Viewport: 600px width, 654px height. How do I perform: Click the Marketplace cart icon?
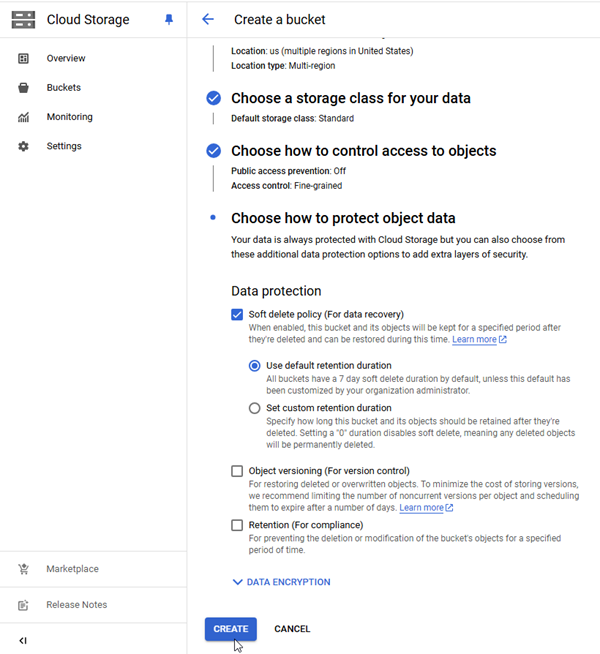click(x=23, y=569)
